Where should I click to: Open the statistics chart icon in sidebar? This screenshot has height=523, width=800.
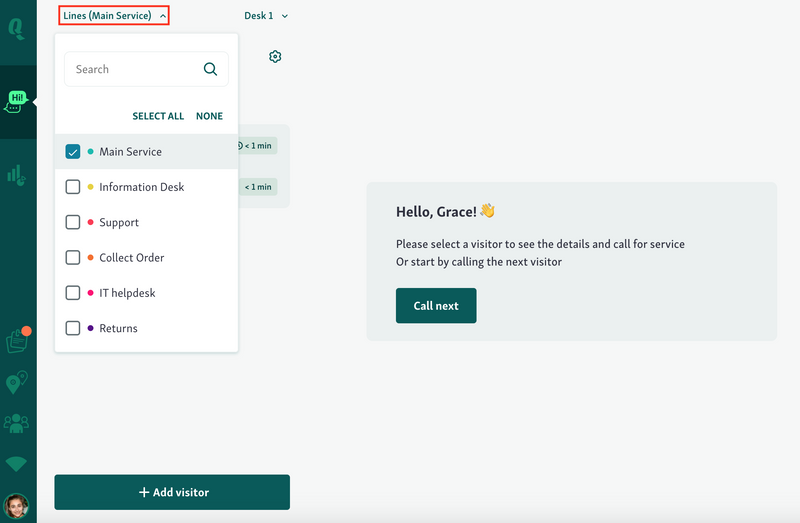pos(17,174)
